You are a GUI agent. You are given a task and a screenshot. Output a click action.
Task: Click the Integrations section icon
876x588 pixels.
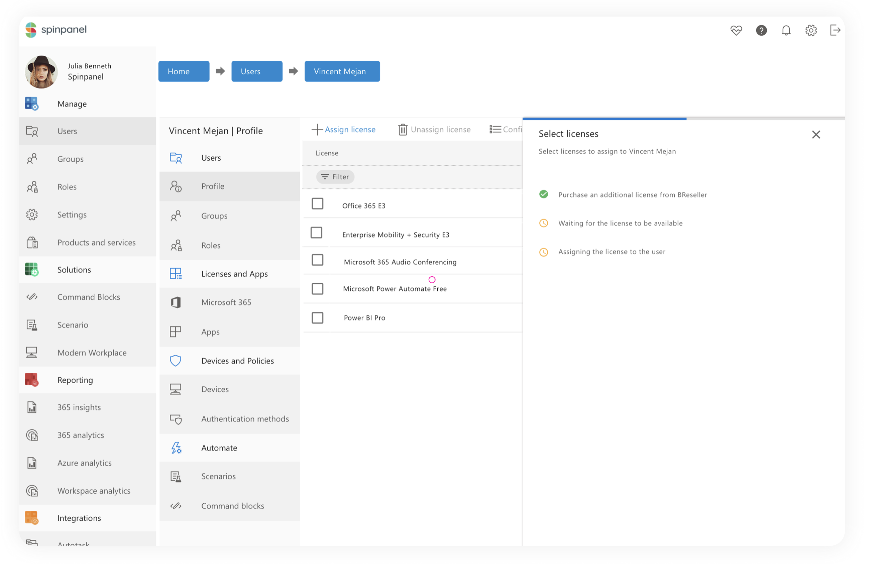coord(32,518)
